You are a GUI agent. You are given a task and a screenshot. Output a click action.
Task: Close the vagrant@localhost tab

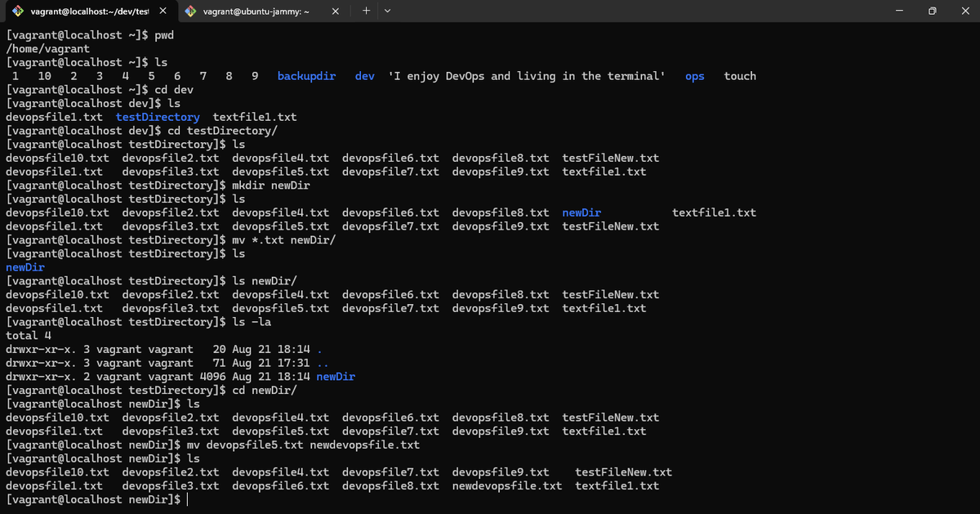coord(163,11)
